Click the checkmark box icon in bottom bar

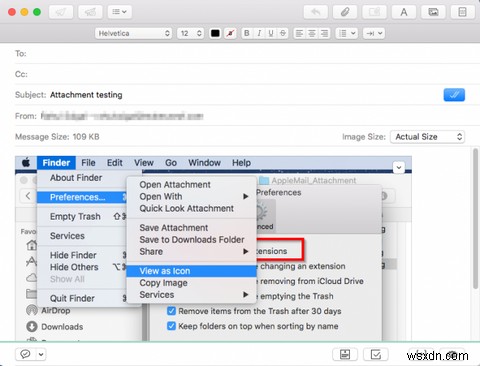point(376,354)
